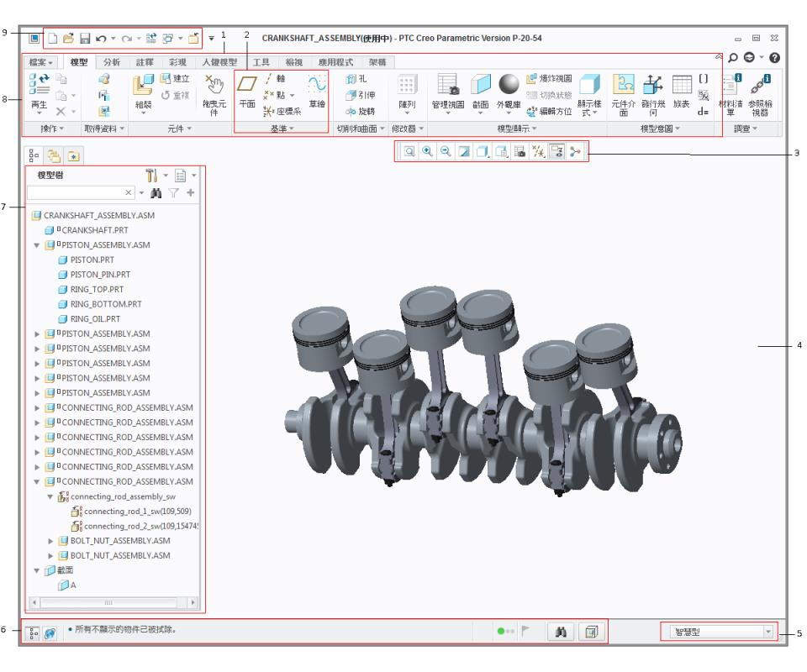Click the Regenerate icon in the quick access toolbar
This screenshot has height=672, width=807.
151,39
